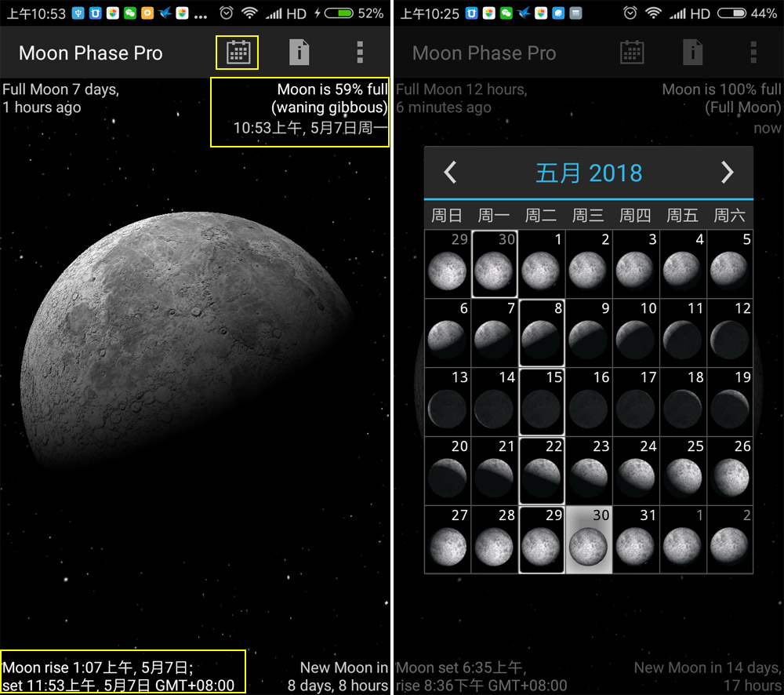Select June 2 cell in last row
This screenshot has width=784, height=695.
(x=729, y=540)
